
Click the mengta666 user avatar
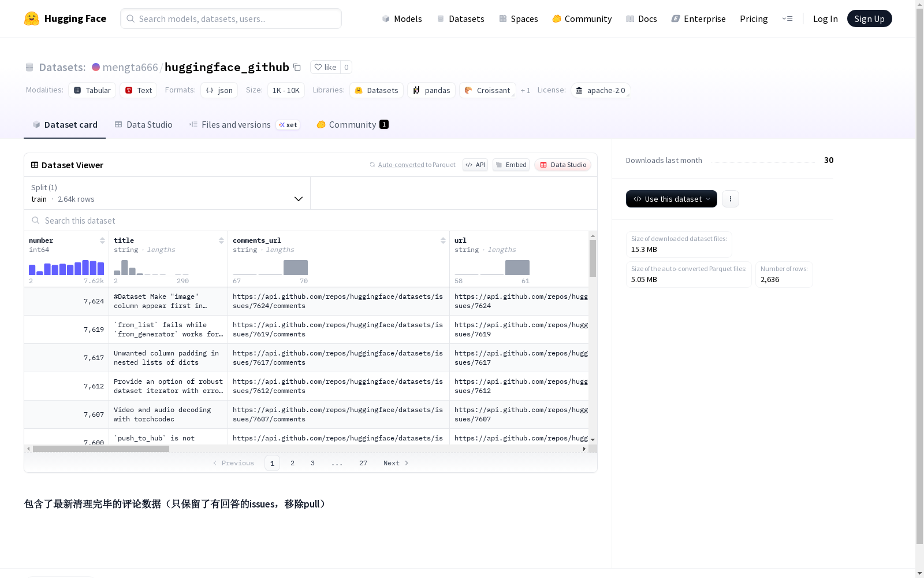point(96,67)
